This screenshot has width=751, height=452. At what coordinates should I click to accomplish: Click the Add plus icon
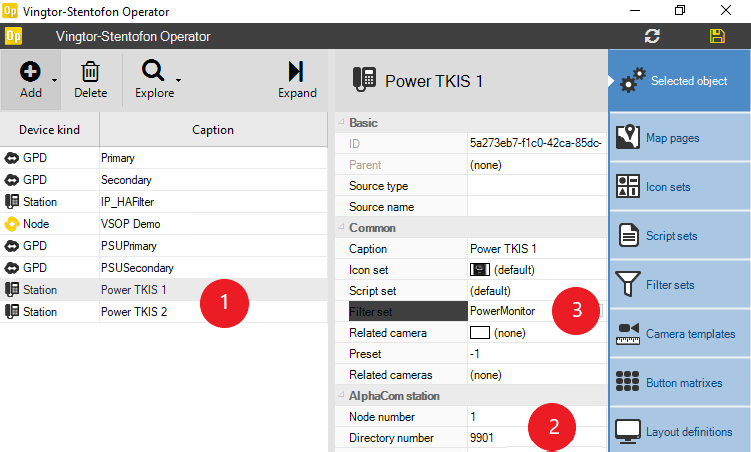click(30, 72)
